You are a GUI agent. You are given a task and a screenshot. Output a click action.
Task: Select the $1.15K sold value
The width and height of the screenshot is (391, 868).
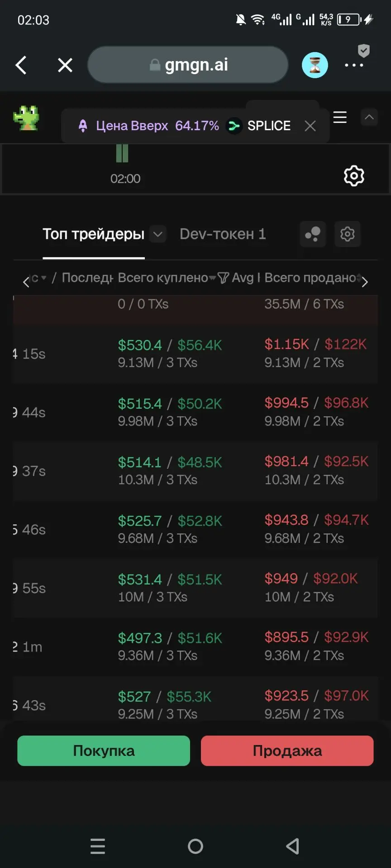[x=287, y=344]
